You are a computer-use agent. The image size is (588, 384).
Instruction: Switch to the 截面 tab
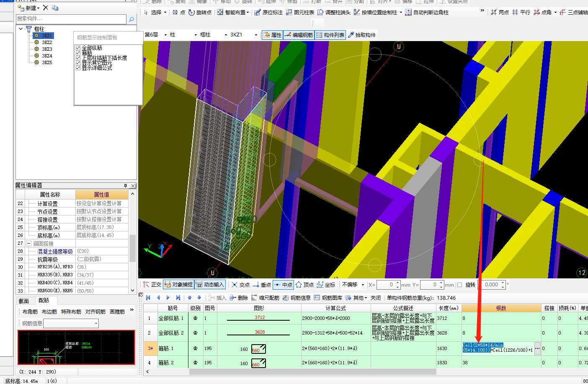24,301
